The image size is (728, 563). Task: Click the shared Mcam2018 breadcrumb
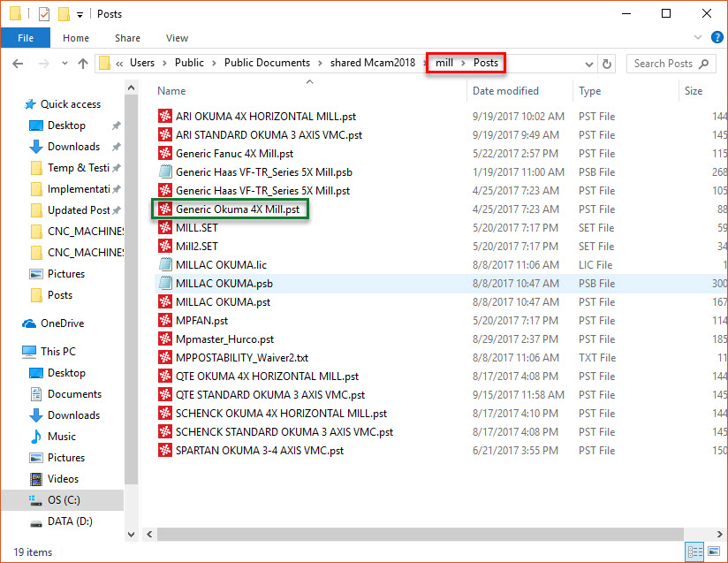(x=373, y=63)
